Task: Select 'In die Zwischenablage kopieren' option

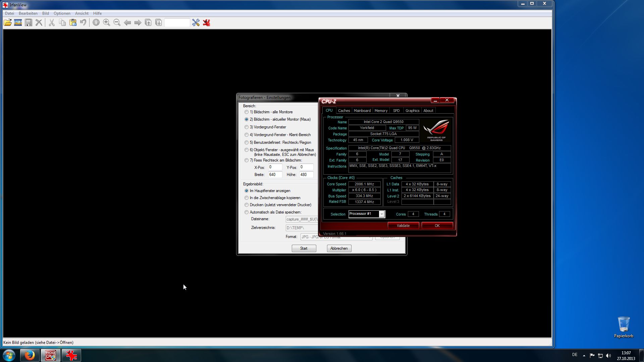Action: point(247,198)
